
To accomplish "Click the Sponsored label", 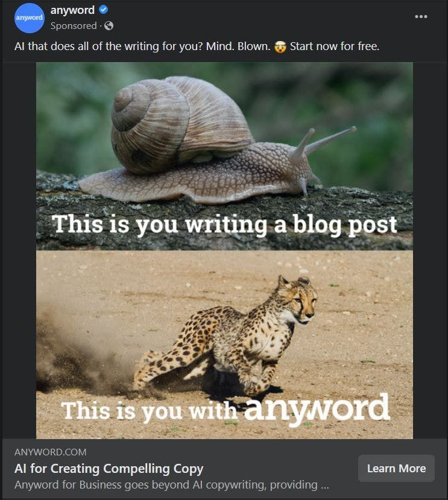I will tap(74, 25).
